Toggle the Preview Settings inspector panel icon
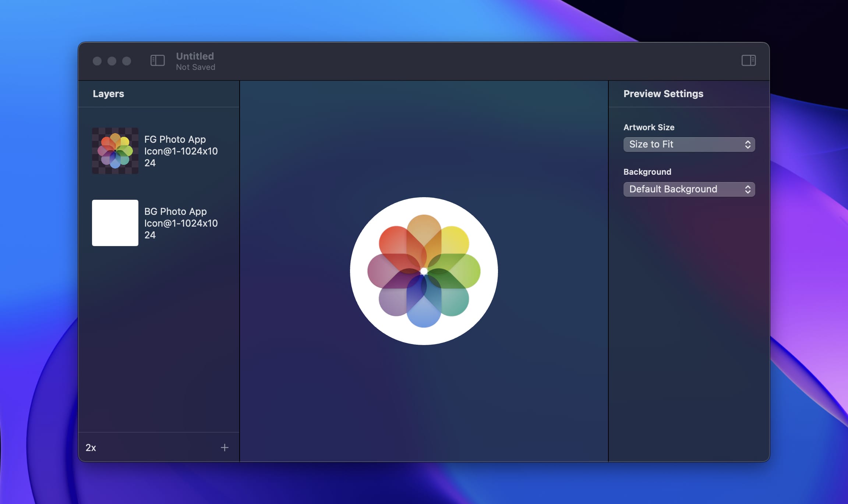848x504 pixels. pyautogui.click(x=749, y=61)
